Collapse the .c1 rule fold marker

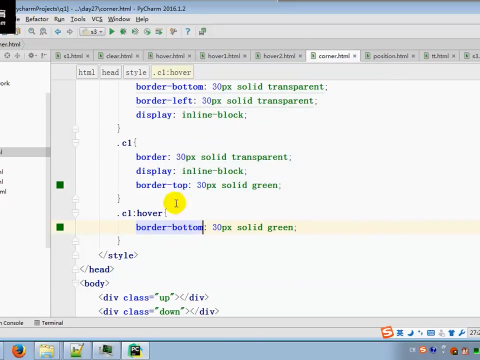76,143
